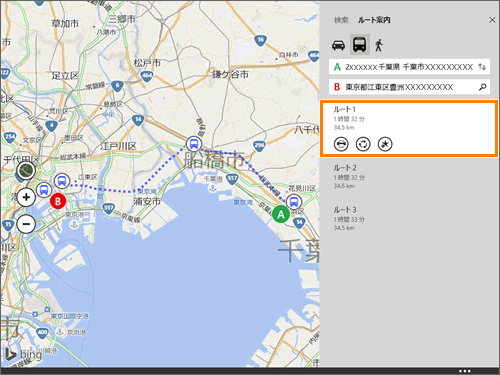Viewport: 500px width, 375px height.
Task: Swap start and destination with arrows icon
Action: pos(482,67)
